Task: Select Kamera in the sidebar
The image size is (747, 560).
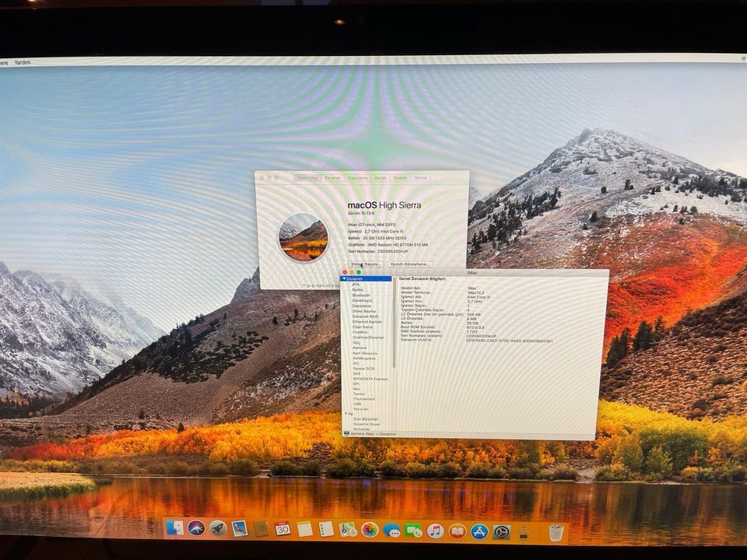Action: click(x=359, y=348)
